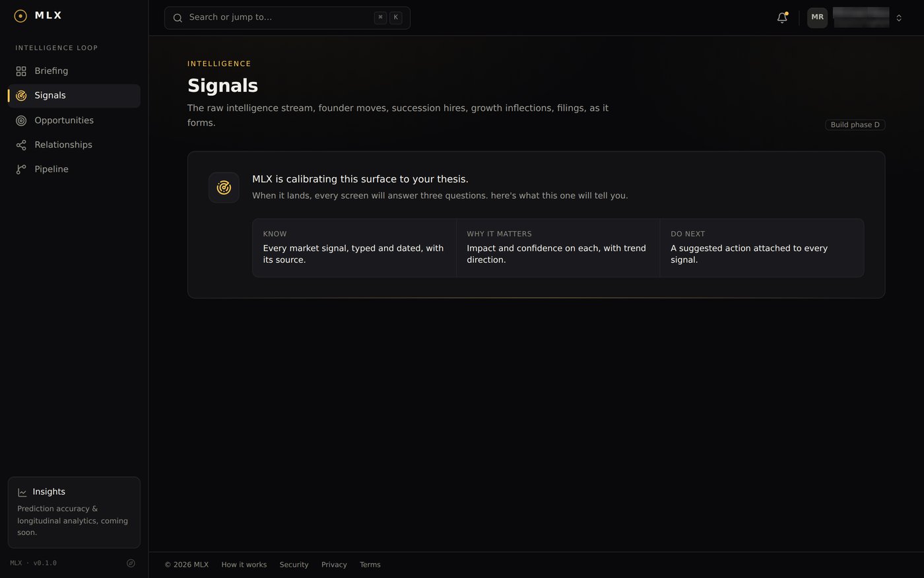Click the Relationships share-node icon
Screen dimensions: 924x578
point(21,145)
